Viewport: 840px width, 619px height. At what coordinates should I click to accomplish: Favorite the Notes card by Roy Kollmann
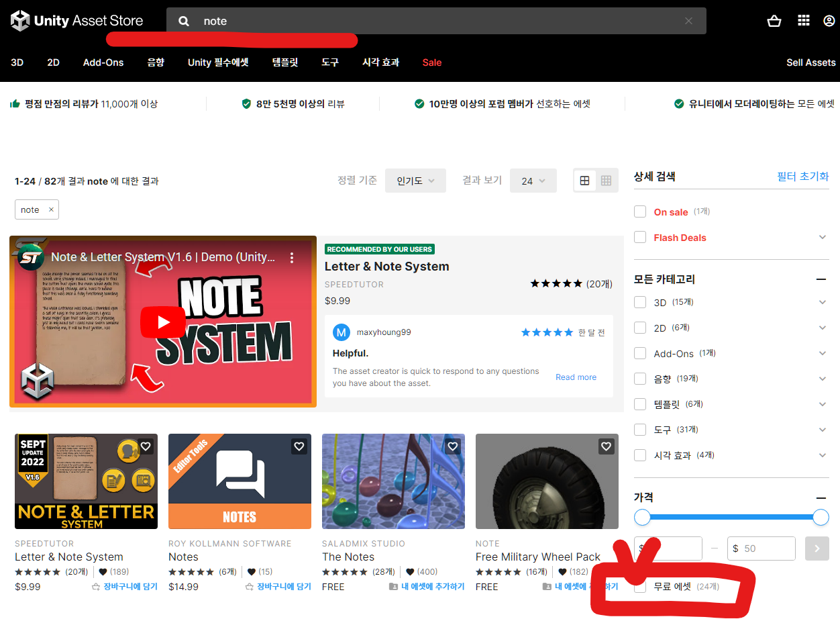click(299, 446)
